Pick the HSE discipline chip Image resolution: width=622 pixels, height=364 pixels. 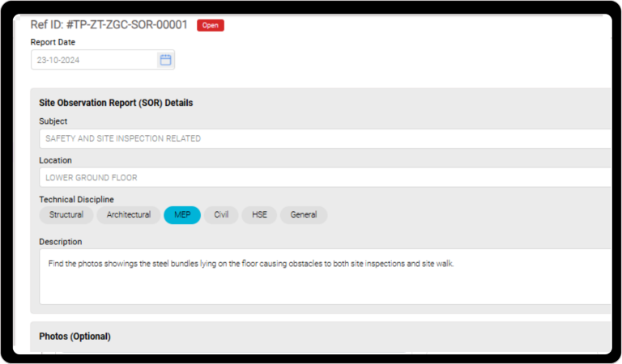coord(259,215)
